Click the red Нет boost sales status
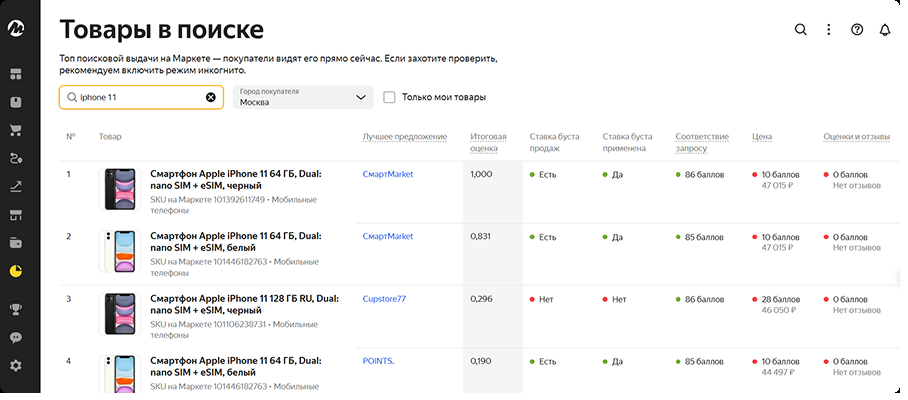The height and width of the screenshot is (400, 908). tap(541, 299)
